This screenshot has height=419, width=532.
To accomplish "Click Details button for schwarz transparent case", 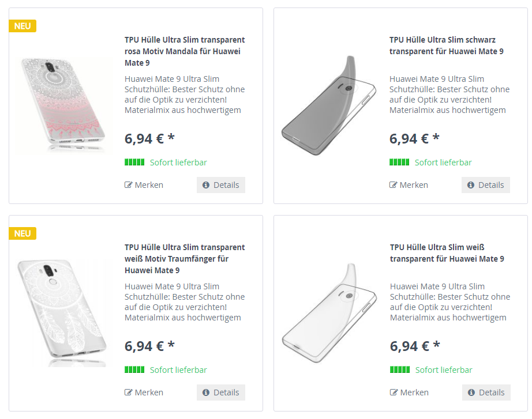I will (485, 185).
